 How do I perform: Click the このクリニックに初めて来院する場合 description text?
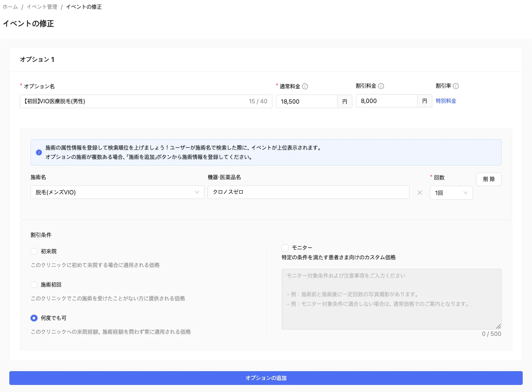(x=95, y=265)
